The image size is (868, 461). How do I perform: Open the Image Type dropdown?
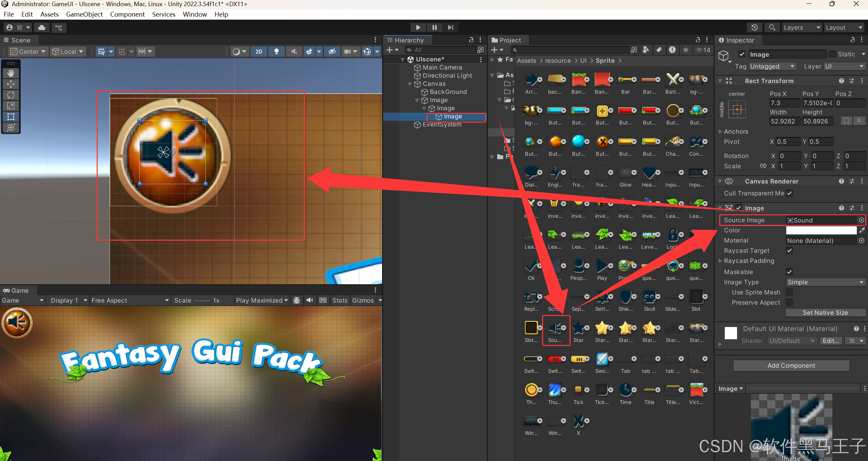tap(825, 282)
